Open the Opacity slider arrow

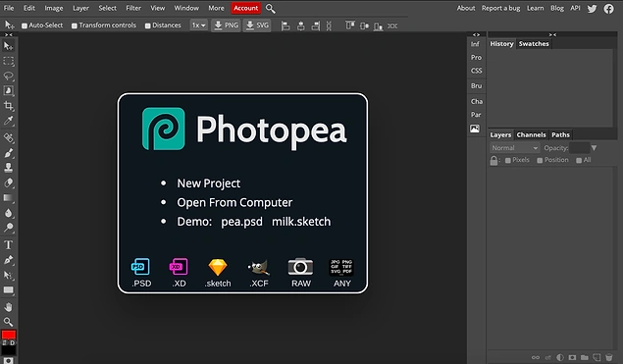594,148
